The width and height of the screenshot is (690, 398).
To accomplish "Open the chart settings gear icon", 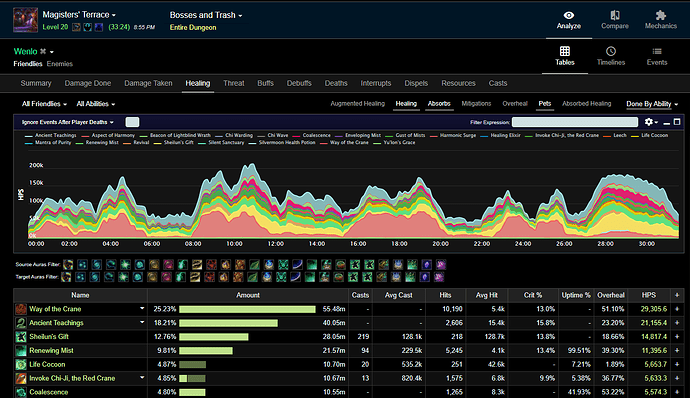I will (649, 122).
